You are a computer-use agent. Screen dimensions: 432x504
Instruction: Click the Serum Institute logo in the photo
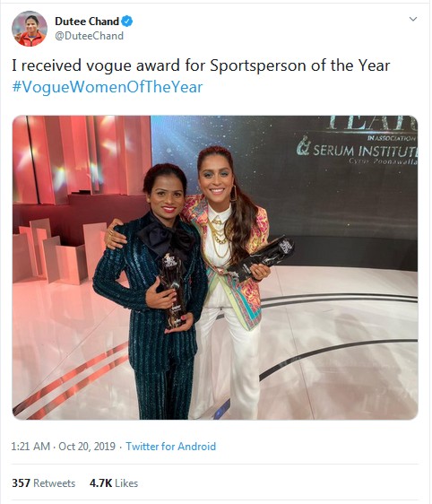357,149
